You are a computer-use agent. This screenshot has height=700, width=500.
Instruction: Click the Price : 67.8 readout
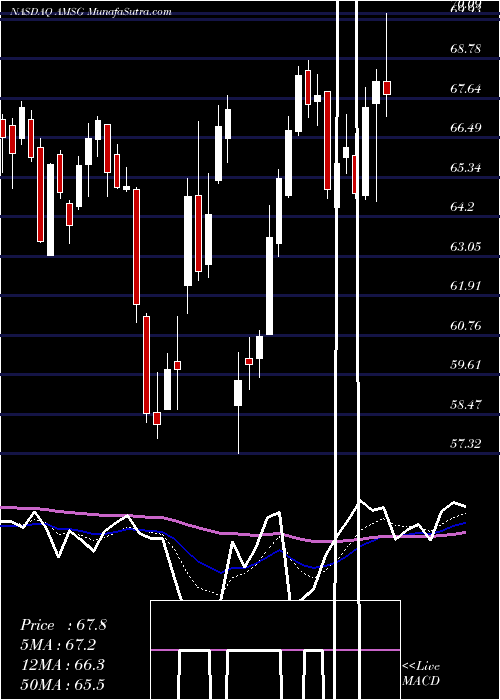click(x=63, y=625)
